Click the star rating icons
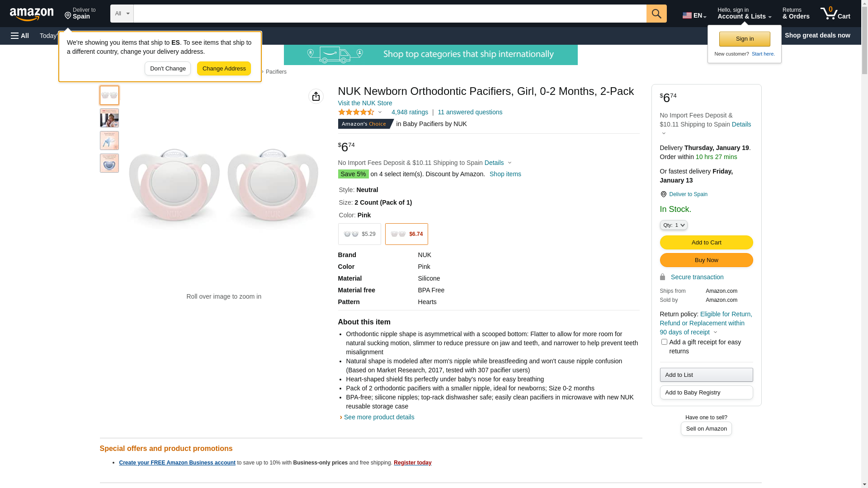 click(356, 112)
